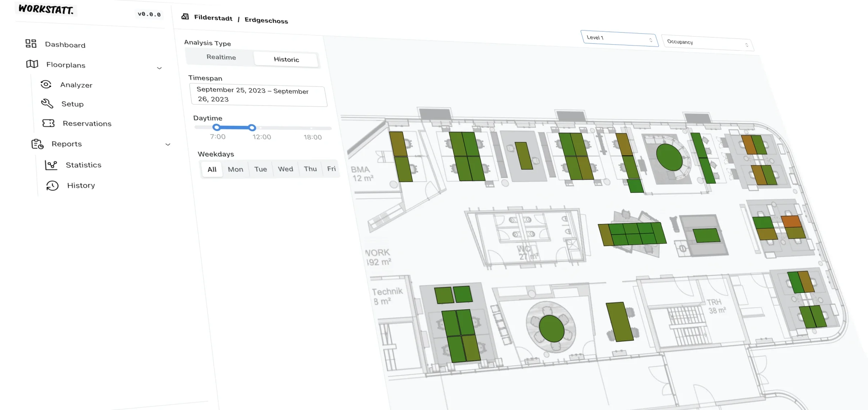Click the Setup icon under Floorplans
The height and width of the screenshot is (410, 868).
(x=46, y=103)
